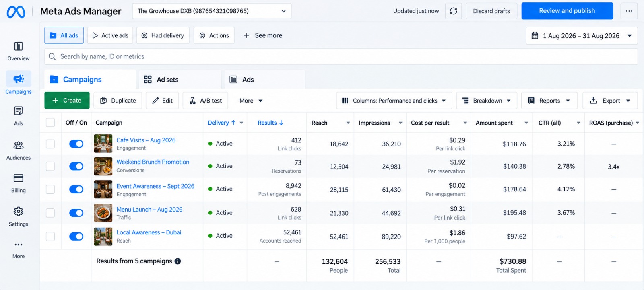Click the A/B test flask icon
The width and height of the screenshot is (644, 290).
(192, 101)
